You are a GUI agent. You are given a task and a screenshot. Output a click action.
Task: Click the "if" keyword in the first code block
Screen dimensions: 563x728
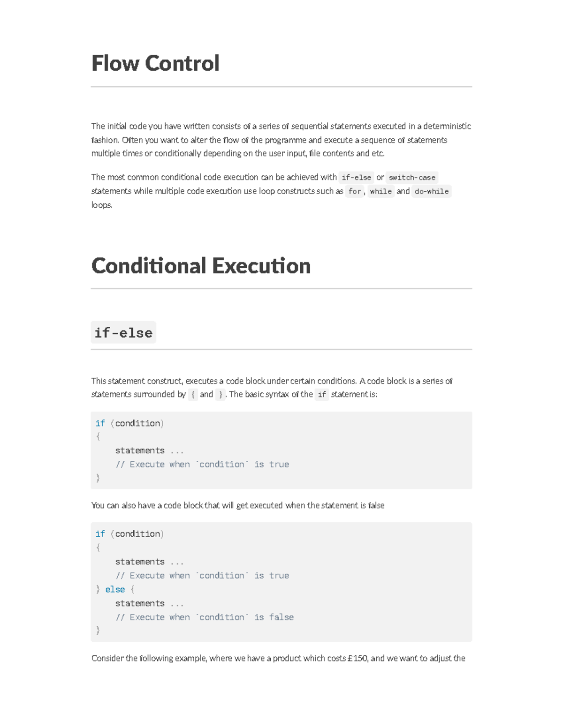tap(100, 423)
